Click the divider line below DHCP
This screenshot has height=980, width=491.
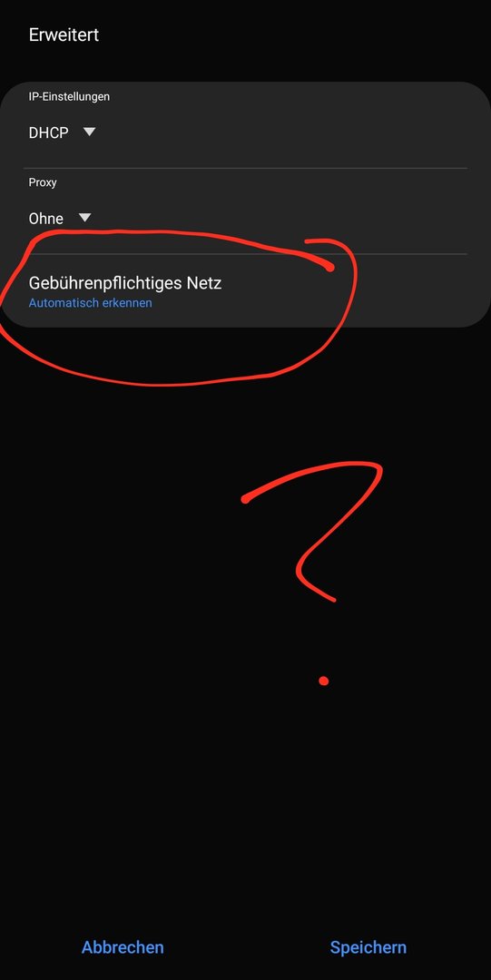tap(245, 168)
